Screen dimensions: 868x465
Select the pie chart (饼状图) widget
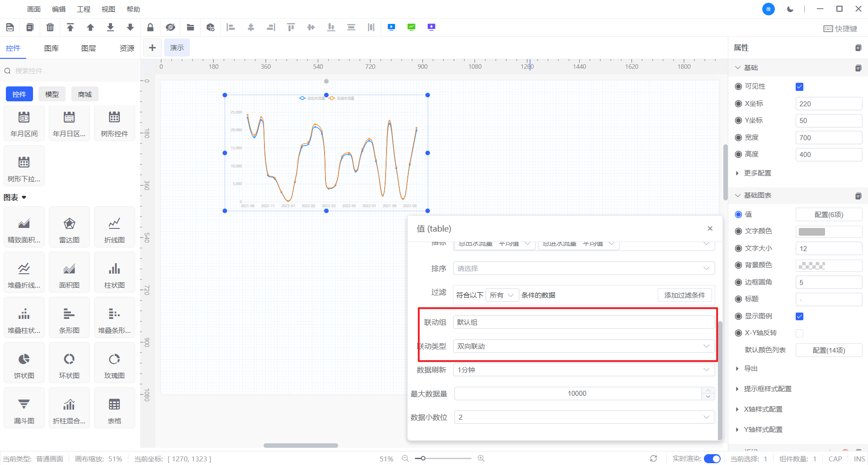[24, 363]
